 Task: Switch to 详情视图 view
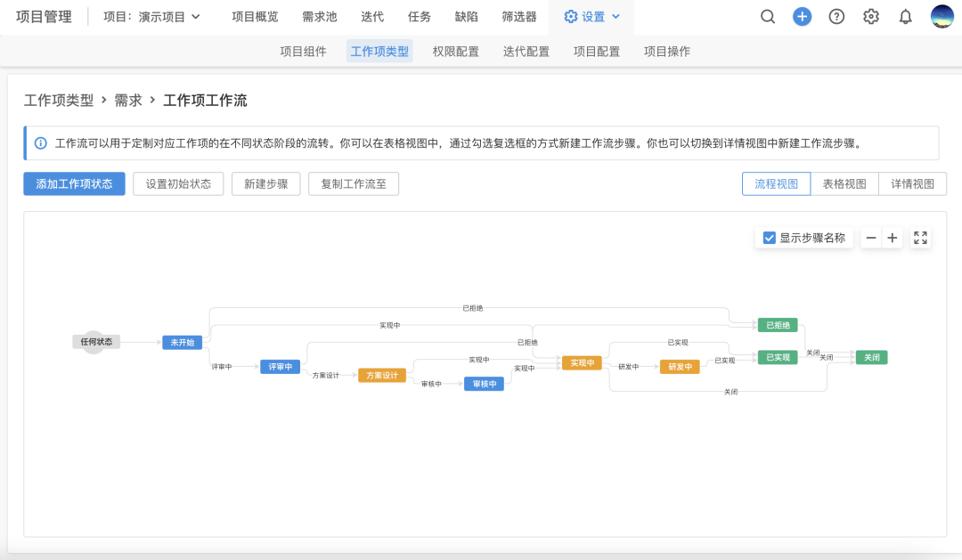tap(912, 184)
